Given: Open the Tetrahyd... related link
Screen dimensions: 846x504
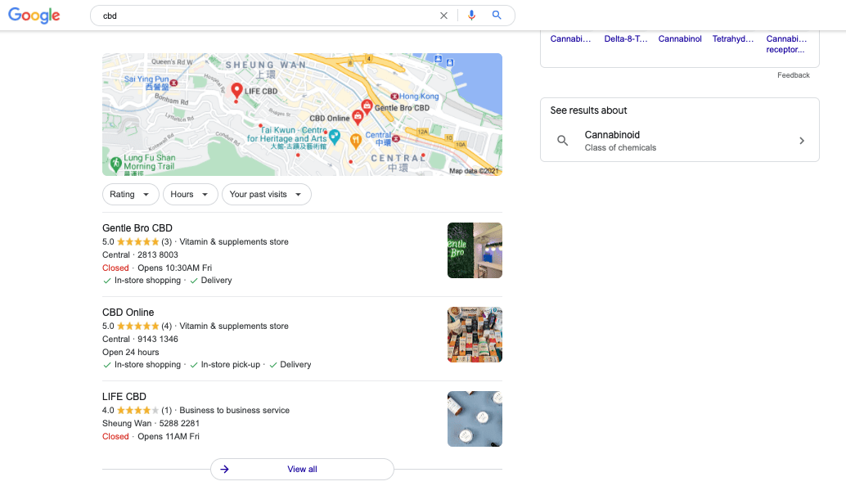Looking at the screenshot, I should click(733, 38).
